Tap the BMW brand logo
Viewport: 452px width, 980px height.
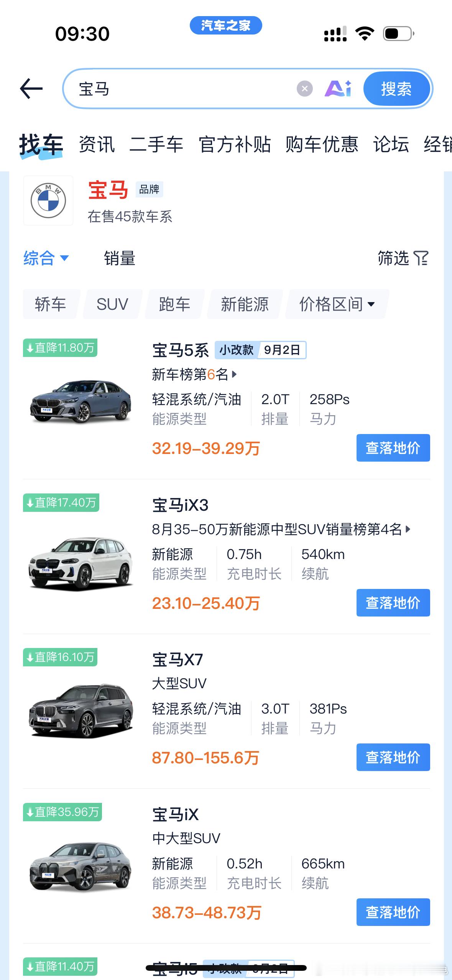[x=48, y=201]
